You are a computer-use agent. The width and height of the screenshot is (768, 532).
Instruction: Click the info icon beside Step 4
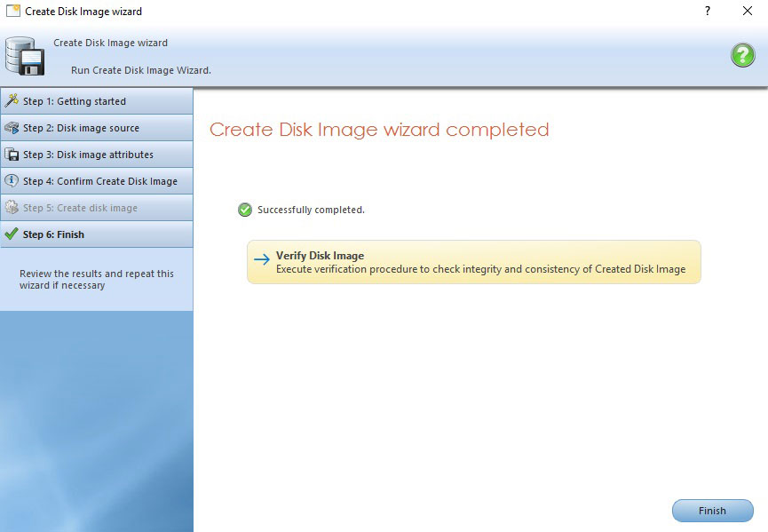click(12, 180)
